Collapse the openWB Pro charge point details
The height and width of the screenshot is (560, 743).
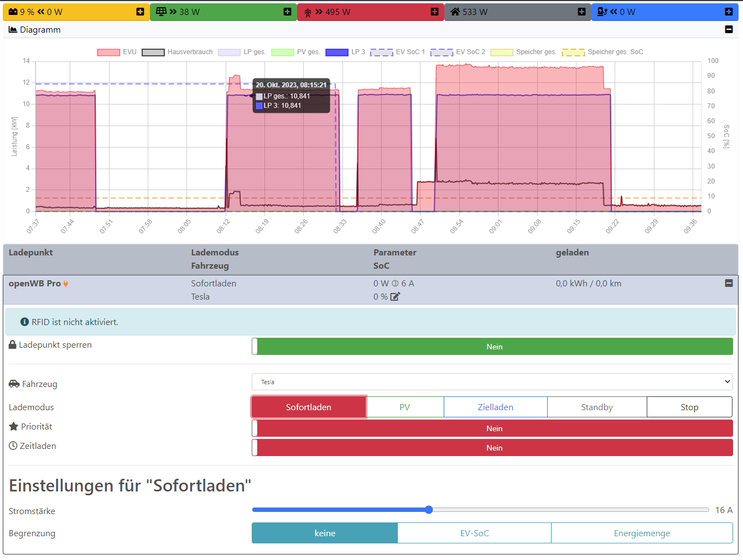729,283
